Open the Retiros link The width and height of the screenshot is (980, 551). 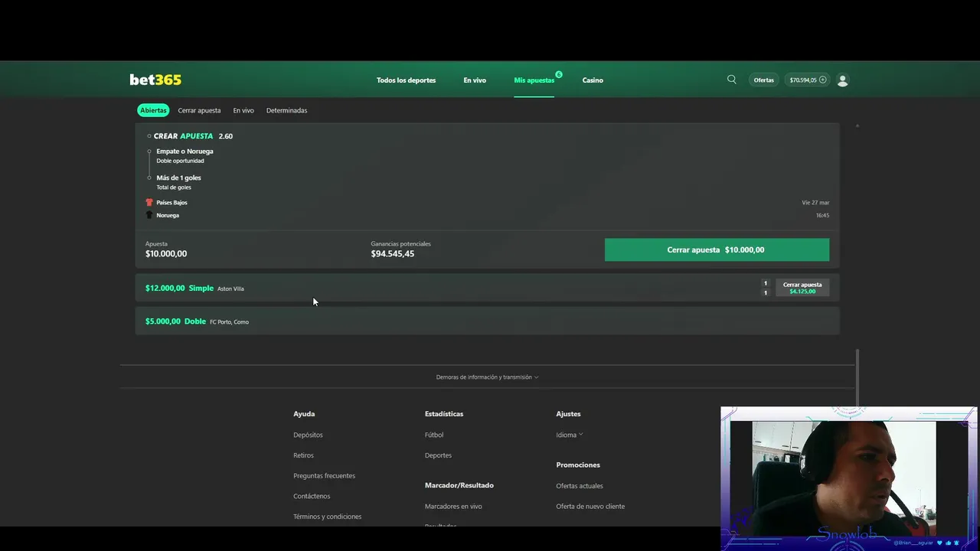[303, 455]
